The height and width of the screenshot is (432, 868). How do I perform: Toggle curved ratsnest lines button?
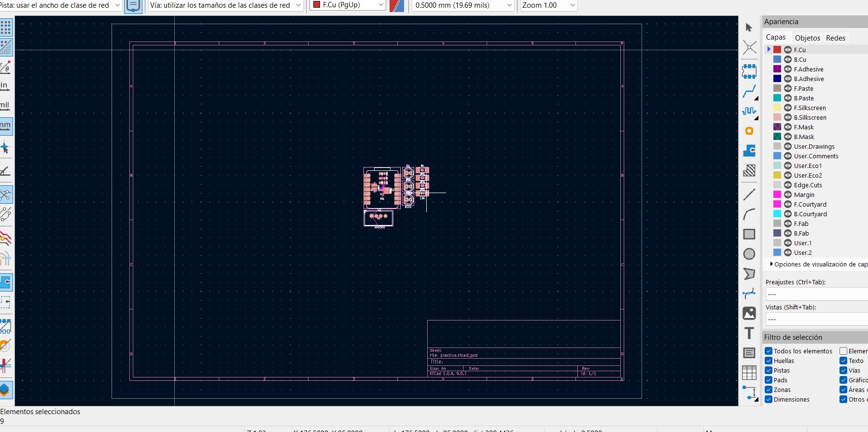pos(6,214)
